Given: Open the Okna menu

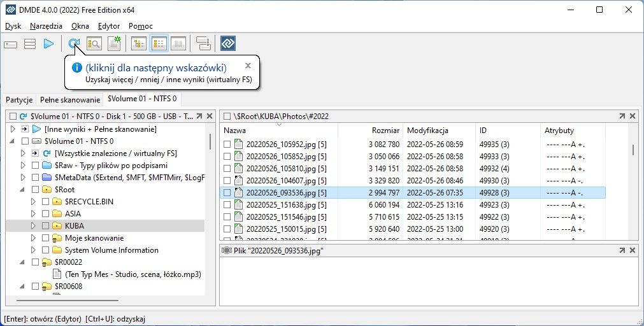Looking at the screenshot, I should coord(80,26).
